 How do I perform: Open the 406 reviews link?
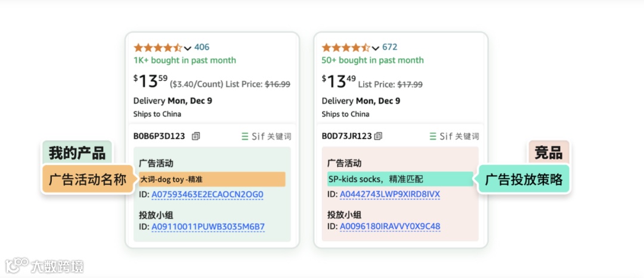pos(202,47)
